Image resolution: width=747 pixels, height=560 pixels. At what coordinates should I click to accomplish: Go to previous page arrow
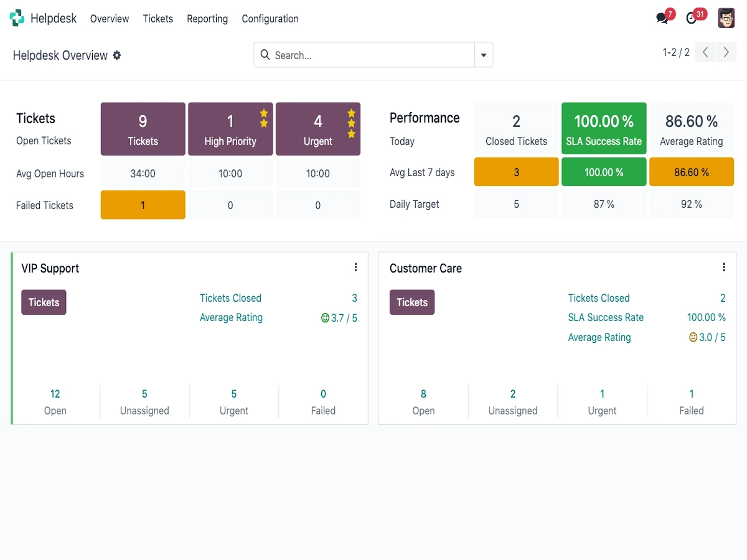click(705, 53)
